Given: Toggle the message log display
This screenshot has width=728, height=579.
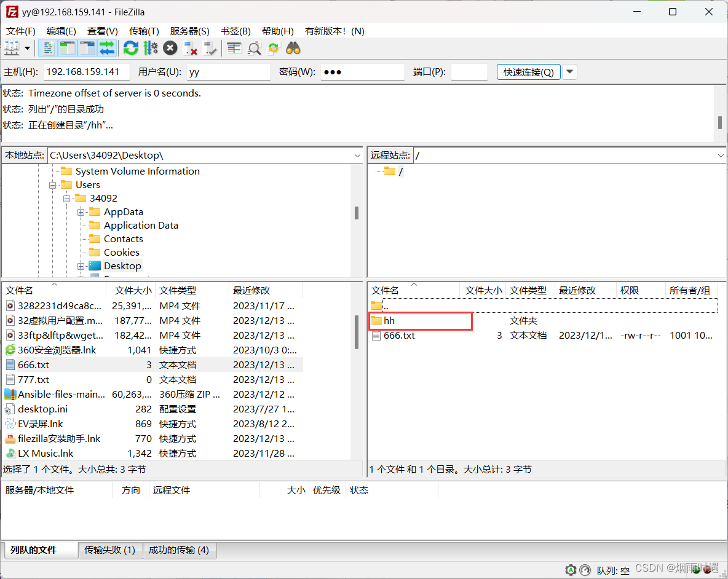Looking at the screenshot, I should [x=47, y=48].
